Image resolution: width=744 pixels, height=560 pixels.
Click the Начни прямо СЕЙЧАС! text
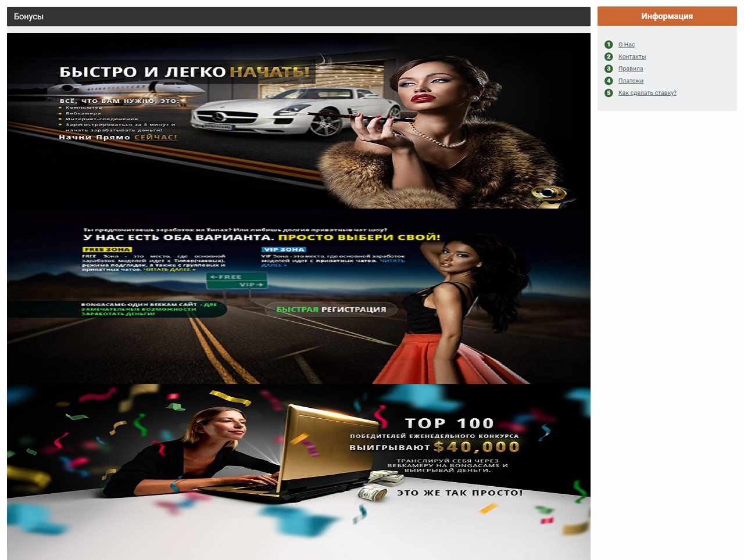(118, 138)
